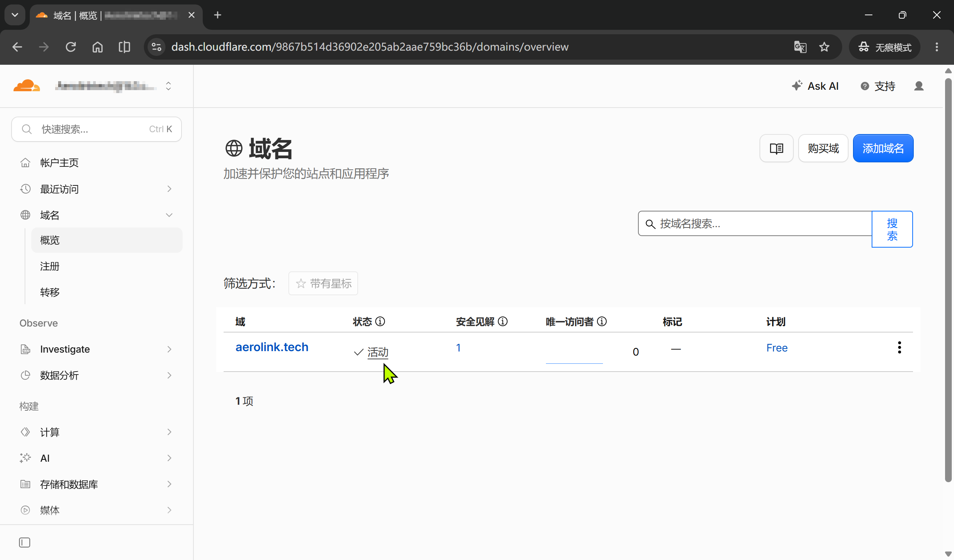Open the tab search dropdown arrow
954x560 pixels.
15,15
